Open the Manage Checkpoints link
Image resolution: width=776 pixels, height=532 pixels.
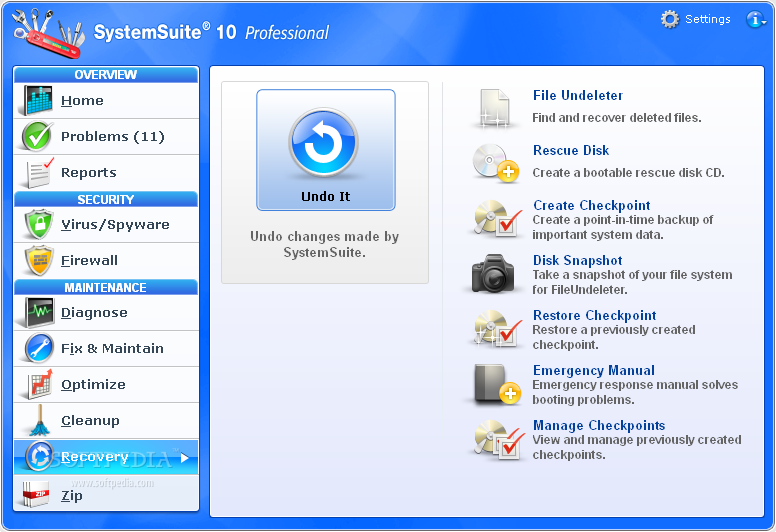click(x=599, y=425)
